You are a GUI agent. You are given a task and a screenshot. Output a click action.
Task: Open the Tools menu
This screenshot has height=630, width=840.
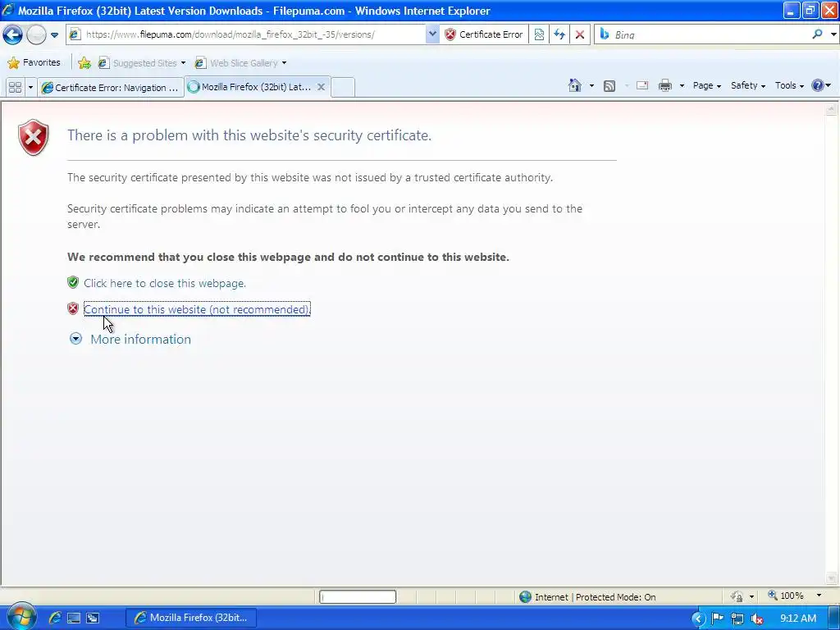pyautogui.click(x=789, y=85)
